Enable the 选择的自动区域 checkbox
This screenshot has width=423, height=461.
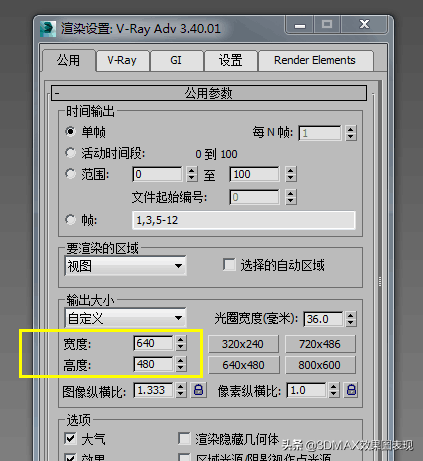229,264
